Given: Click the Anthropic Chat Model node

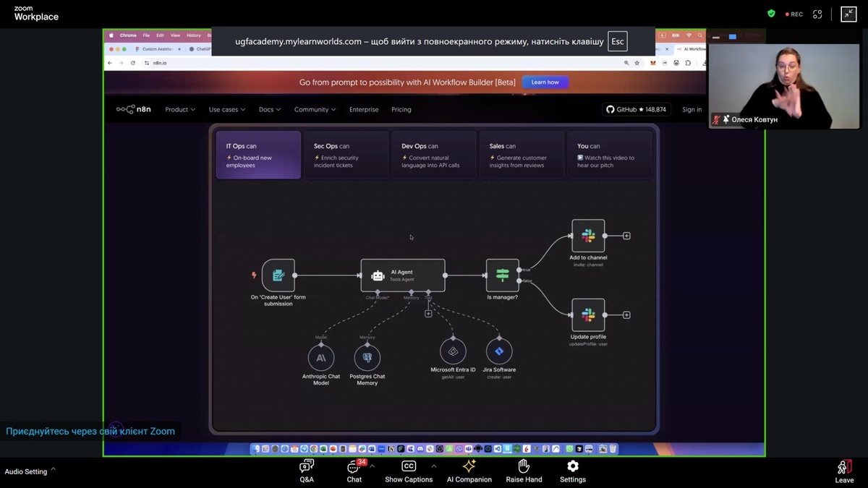Looking at the screenshot, I should (320, 358).
